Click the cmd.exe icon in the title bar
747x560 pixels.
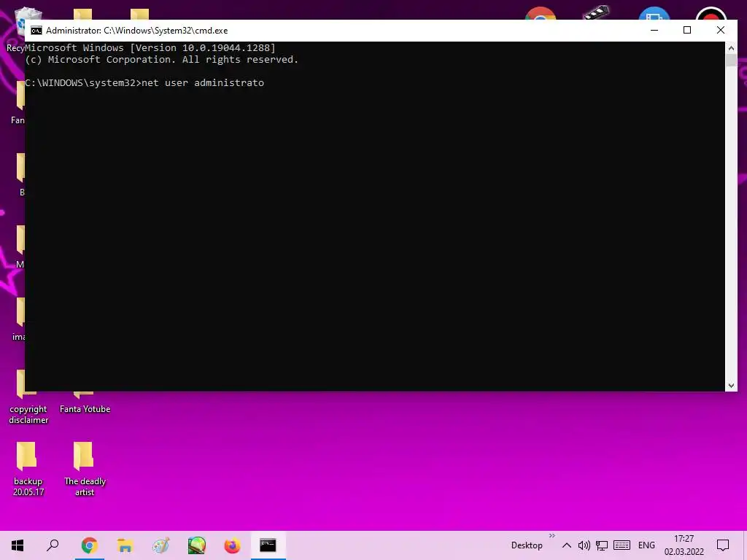(x=36, y=31)
